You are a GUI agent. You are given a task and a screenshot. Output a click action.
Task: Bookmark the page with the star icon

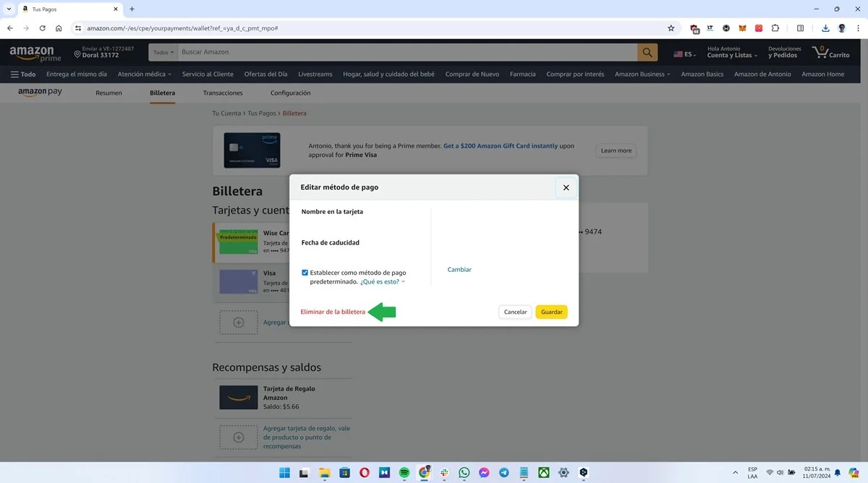(671, 27)
